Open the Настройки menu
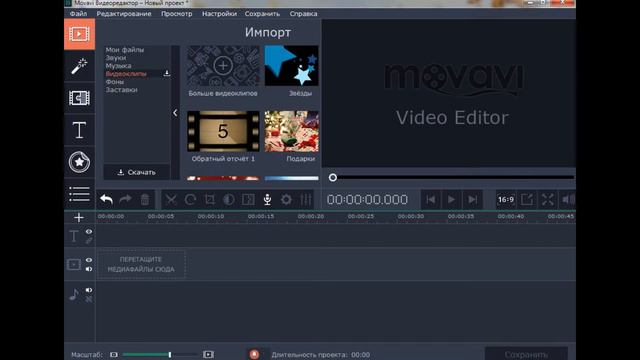 click(219, 13)
